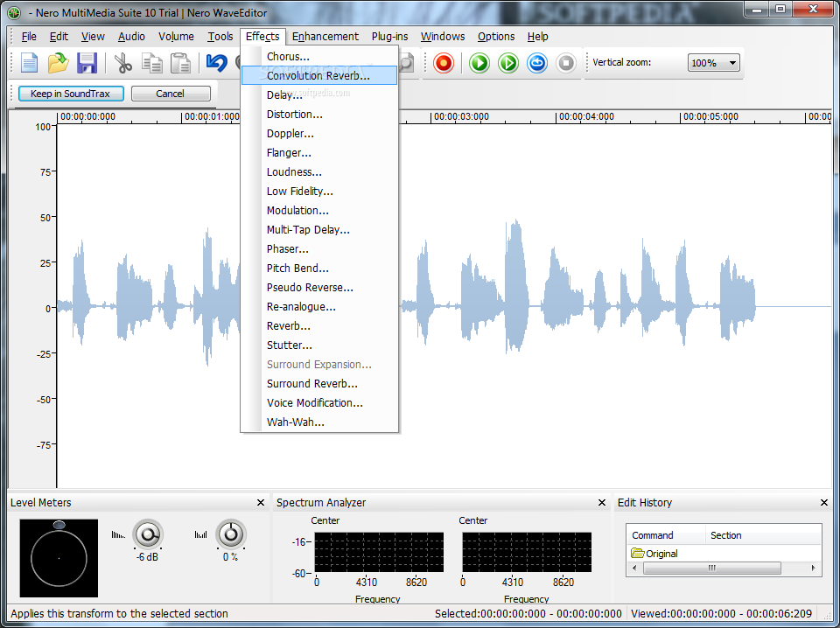Open the Vertical zoom 100% dropdown
The width and height of the screenshot is (840, 628).
click(x=714, y=63)
